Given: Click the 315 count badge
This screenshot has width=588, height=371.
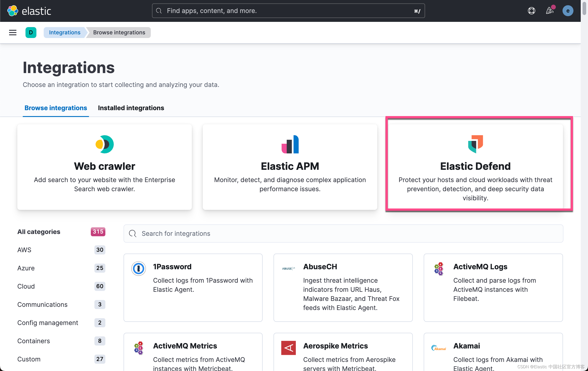Looking at the screenshot, I should click(98, 231).
